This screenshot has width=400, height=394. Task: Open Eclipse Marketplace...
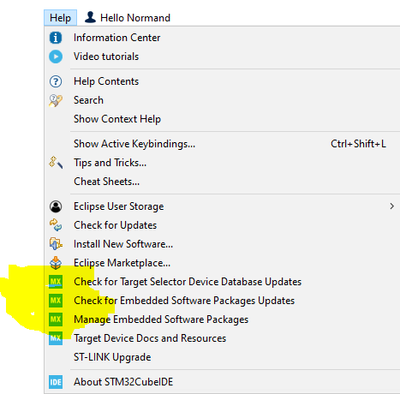pos(122,263)
